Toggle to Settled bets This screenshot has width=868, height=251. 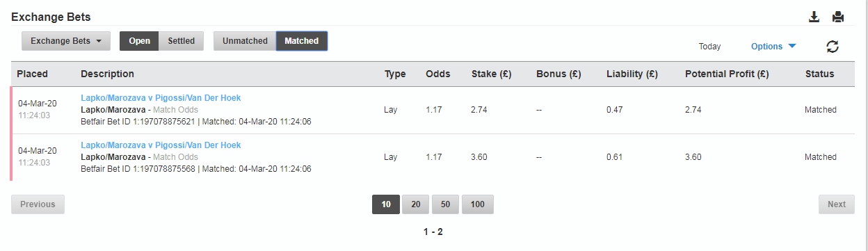tap(182, 41)
